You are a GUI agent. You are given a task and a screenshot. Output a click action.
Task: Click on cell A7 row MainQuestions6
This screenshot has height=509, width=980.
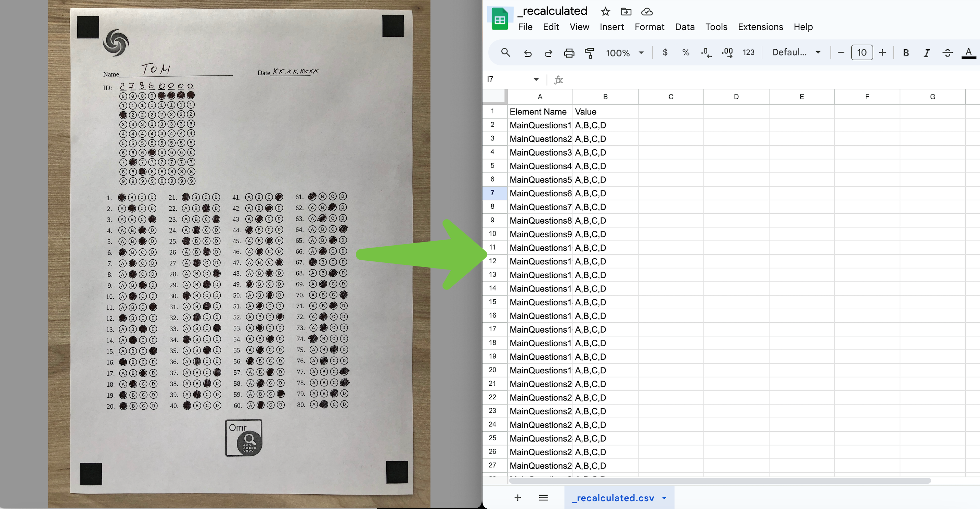[539, 193]
